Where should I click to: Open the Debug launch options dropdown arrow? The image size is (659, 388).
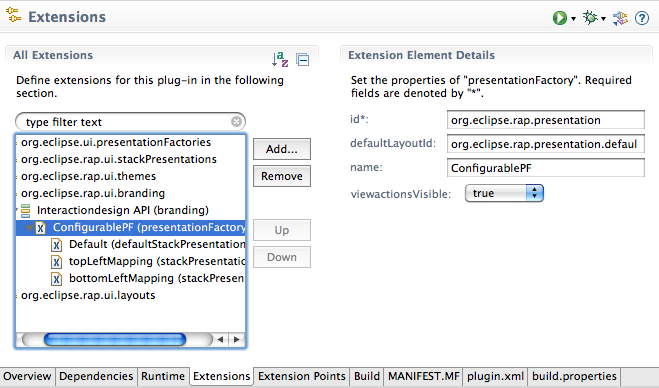[604, 18]
